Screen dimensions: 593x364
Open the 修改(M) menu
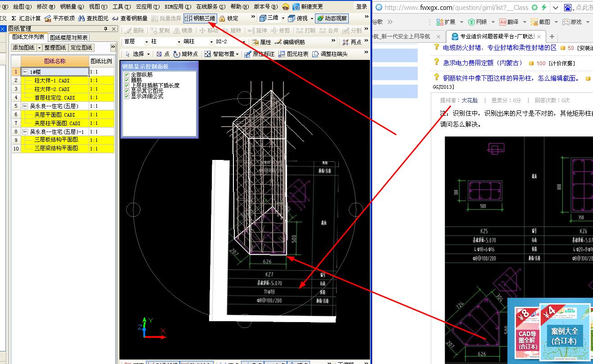click(x=46, y=7)
